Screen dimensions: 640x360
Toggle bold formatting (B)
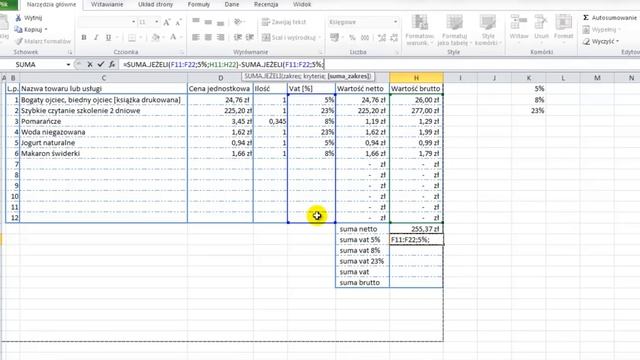tap(84, 38)
